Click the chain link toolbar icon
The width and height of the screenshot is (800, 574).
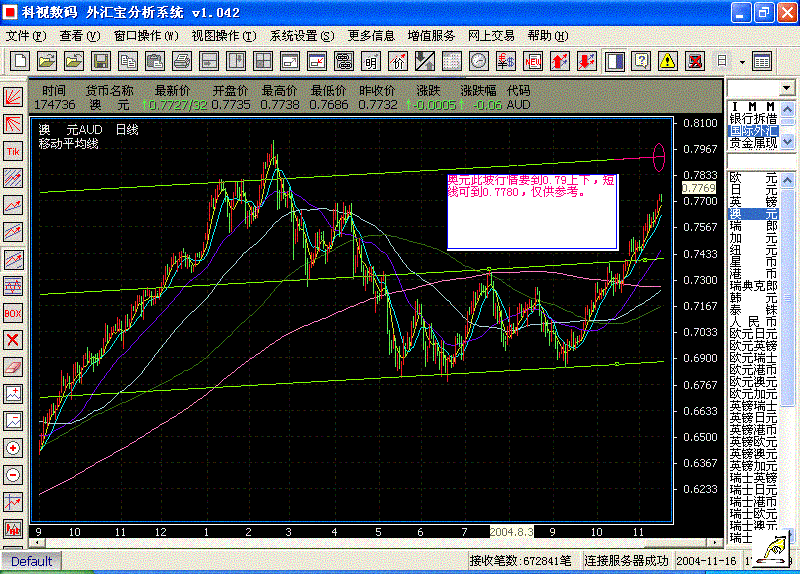(344, 61)
